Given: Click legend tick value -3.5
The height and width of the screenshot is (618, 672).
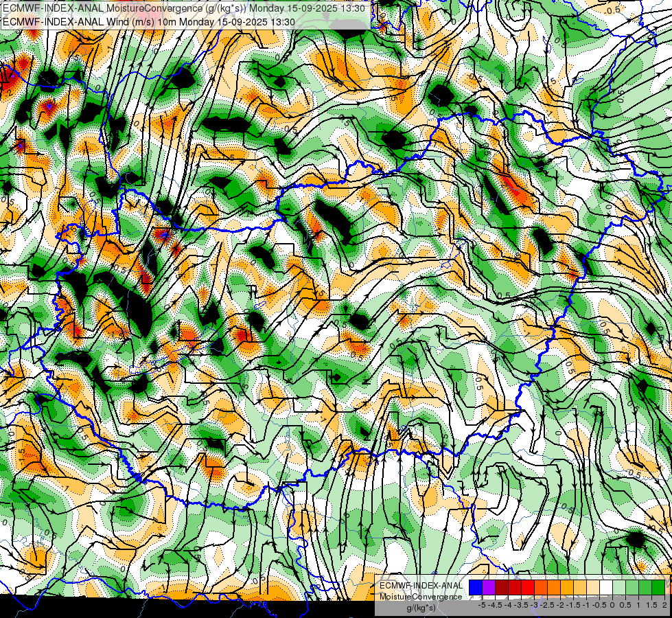Looking at the screenshot, I should click(521, 605).
